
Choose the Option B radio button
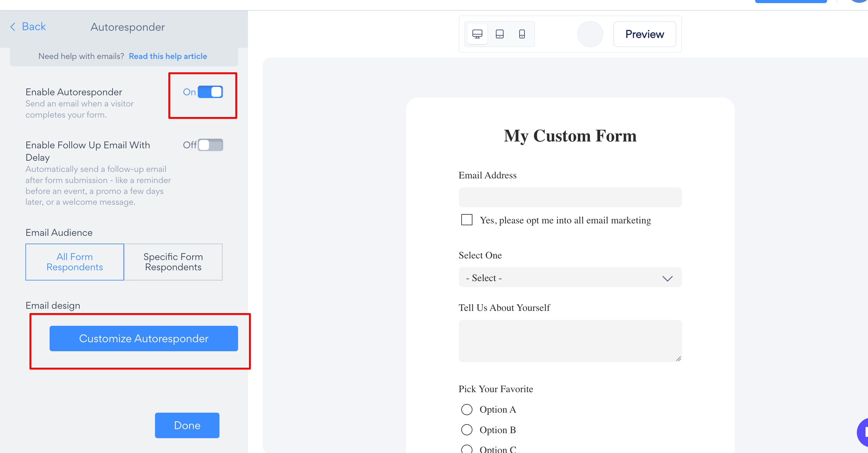[x=467, y=430]
